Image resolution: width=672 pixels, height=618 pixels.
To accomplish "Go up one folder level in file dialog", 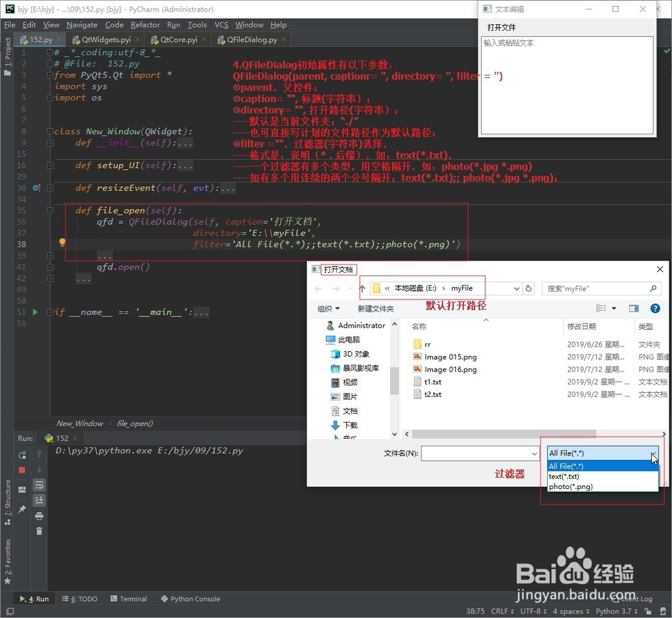I will pyautogui.click(x=362, y=289).
